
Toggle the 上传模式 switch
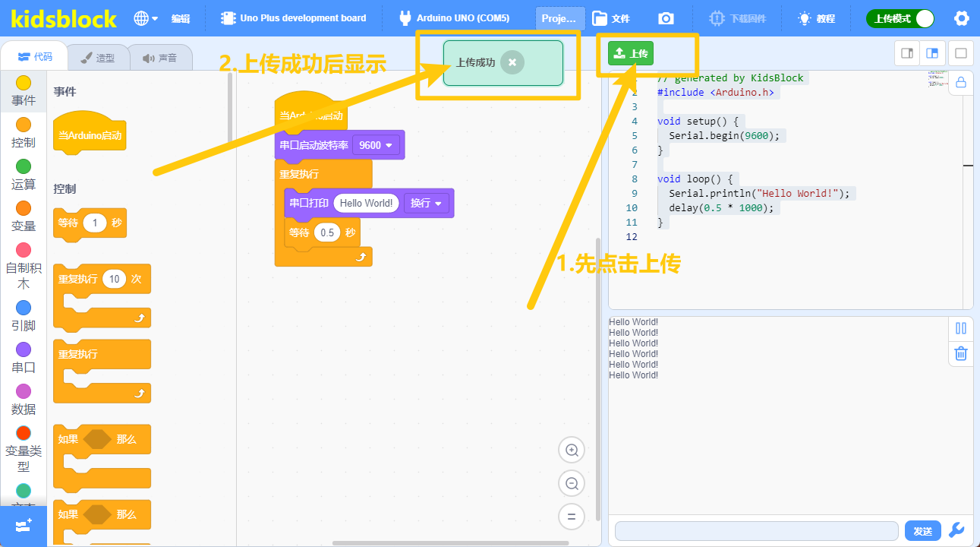(x=900, y=18)
